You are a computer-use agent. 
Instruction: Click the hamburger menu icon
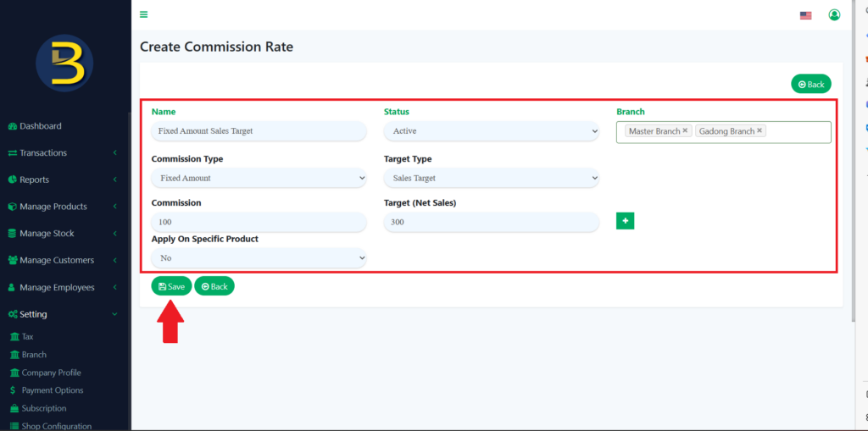pos(144,14)
